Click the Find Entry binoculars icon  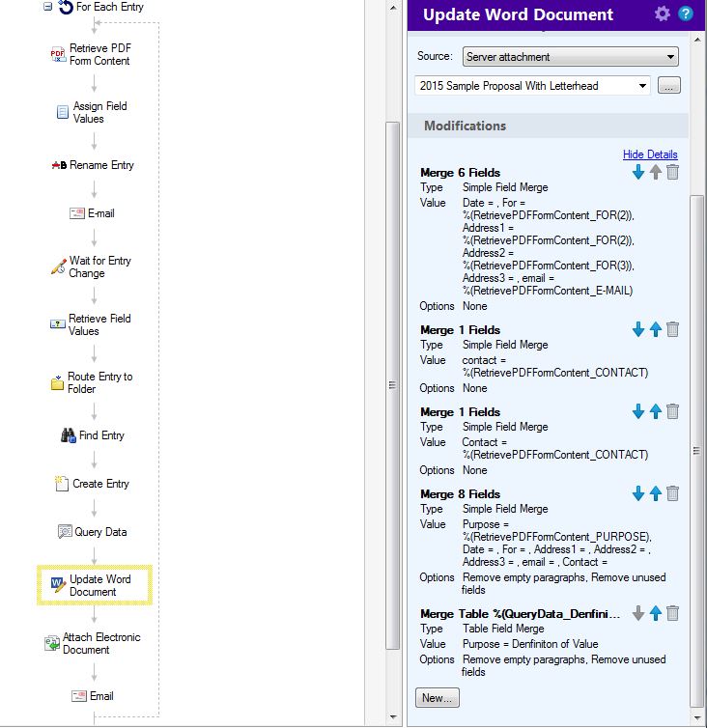click(x=68, y=435)
